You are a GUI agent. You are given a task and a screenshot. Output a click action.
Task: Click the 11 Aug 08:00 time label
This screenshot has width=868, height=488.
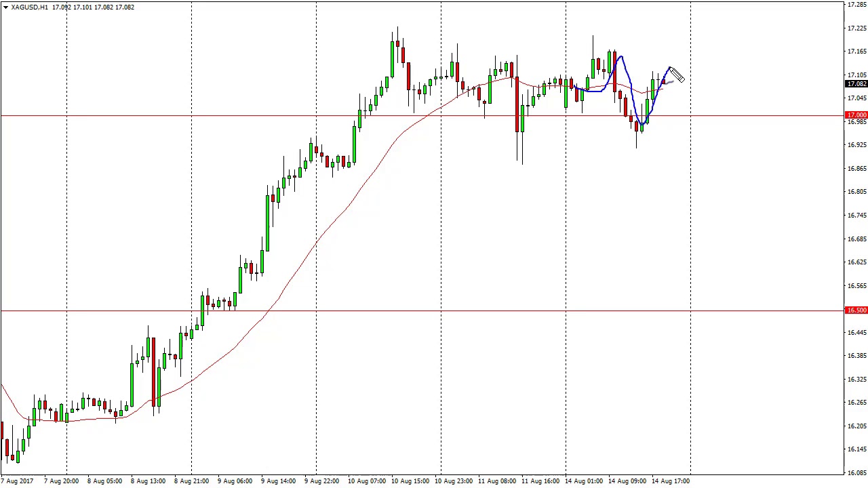pos(497,482)
